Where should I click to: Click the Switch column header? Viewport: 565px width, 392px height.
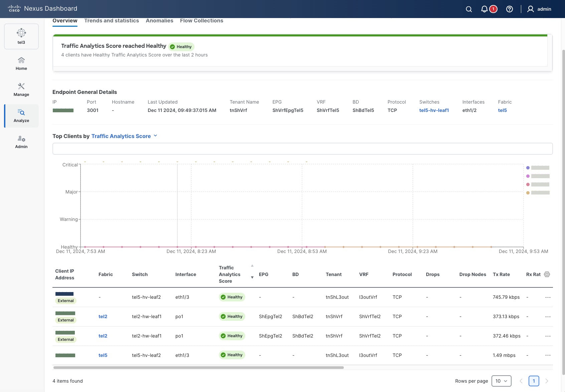140,274
